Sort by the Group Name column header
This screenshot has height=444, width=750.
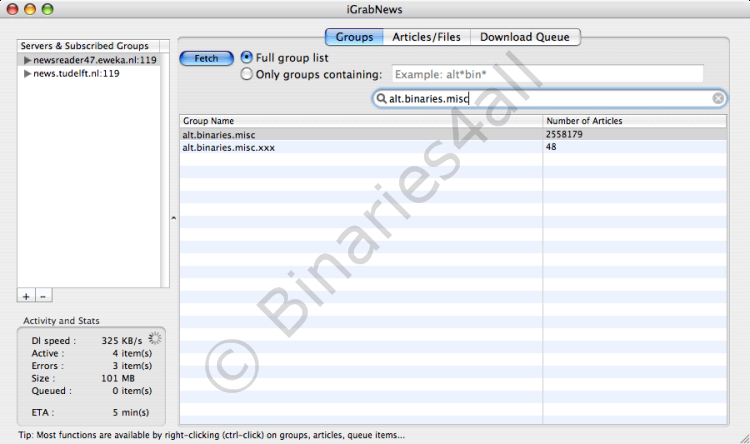pos(361,121)
